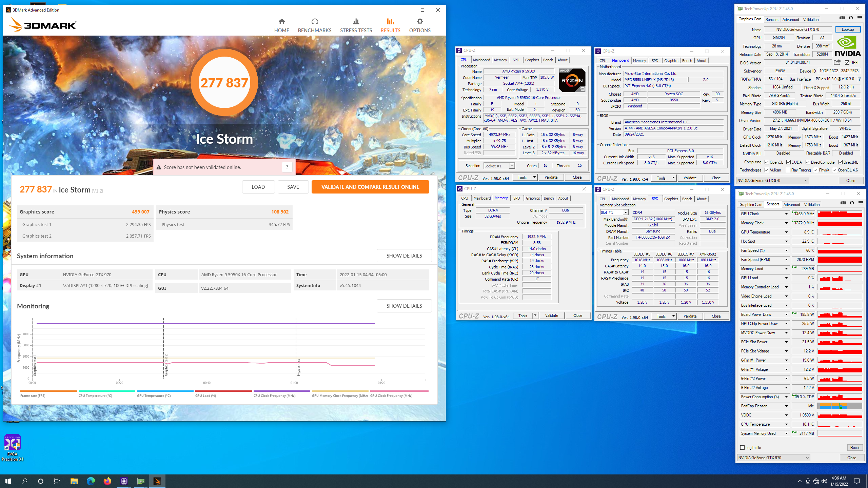Toggle CUDA checkbox in GPU-Z
The height and width of the screenshot is (488, 868).
[x=788, y=162]
